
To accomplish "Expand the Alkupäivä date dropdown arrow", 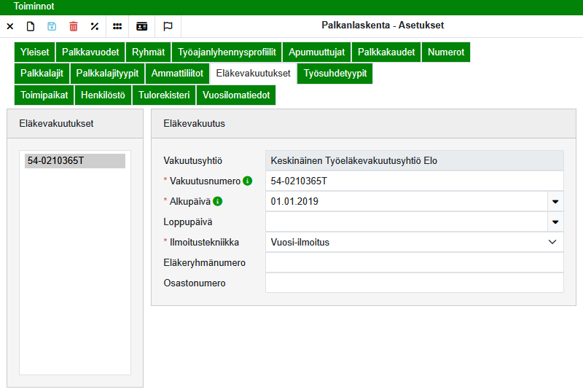I will coord(555,201).
